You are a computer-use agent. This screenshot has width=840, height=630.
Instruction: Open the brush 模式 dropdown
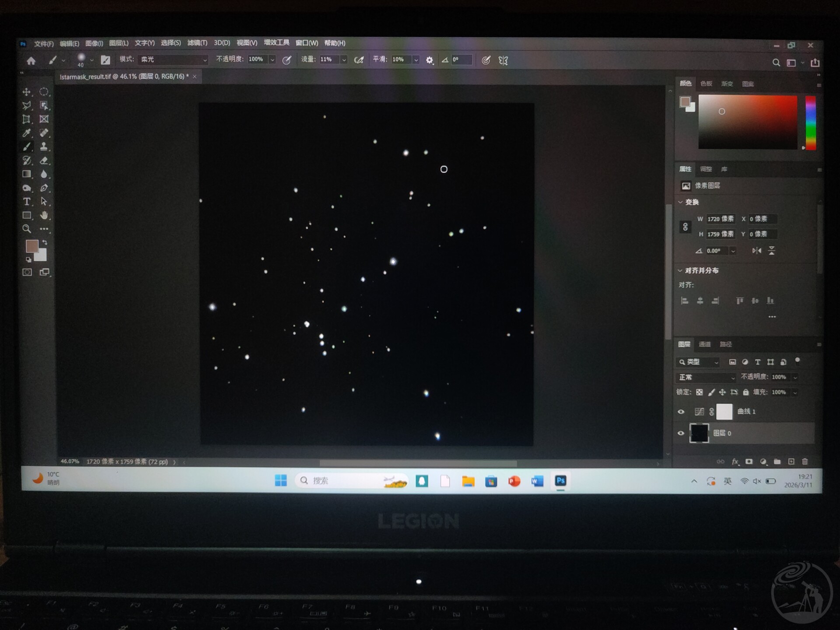tap(173, 59)
